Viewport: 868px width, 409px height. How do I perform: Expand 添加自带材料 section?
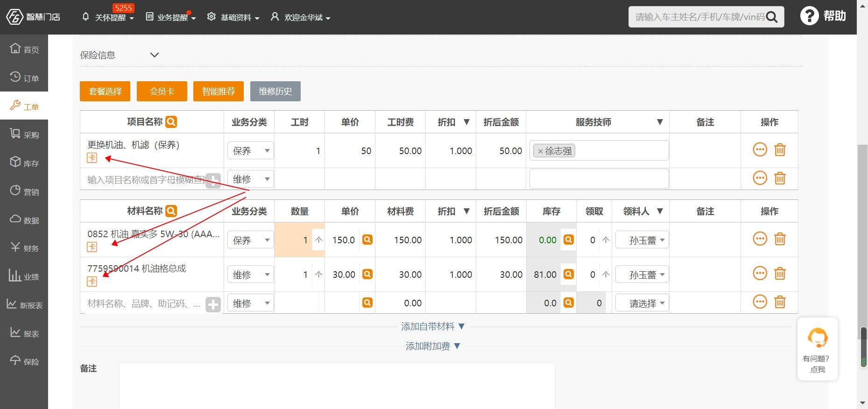(x=433, y=326)
